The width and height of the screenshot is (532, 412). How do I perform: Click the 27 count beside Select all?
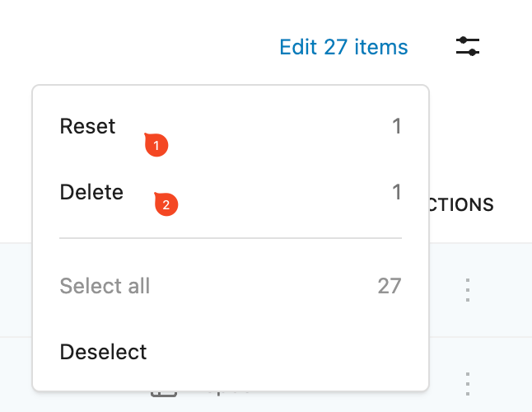(390, 286)
